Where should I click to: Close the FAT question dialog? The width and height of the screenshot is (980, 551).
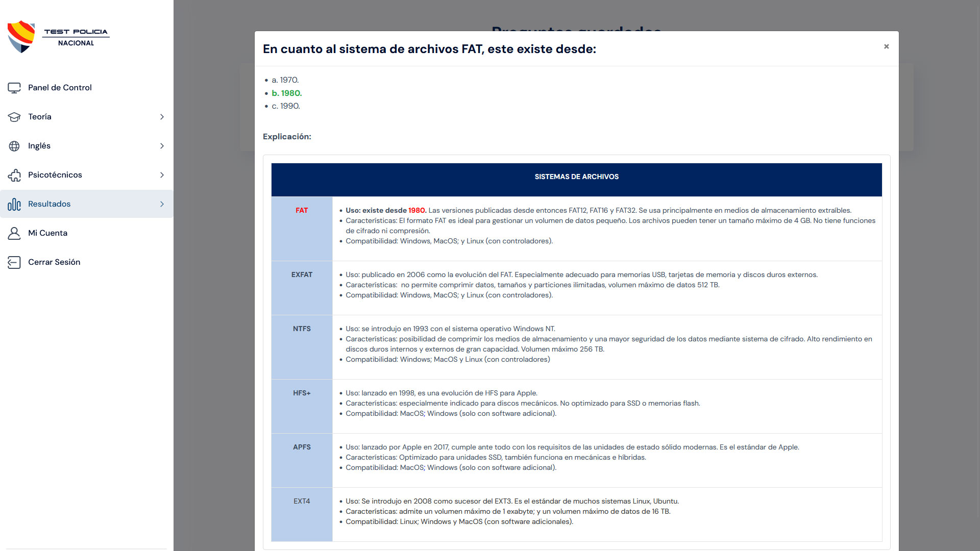click(x=887, y=46)
